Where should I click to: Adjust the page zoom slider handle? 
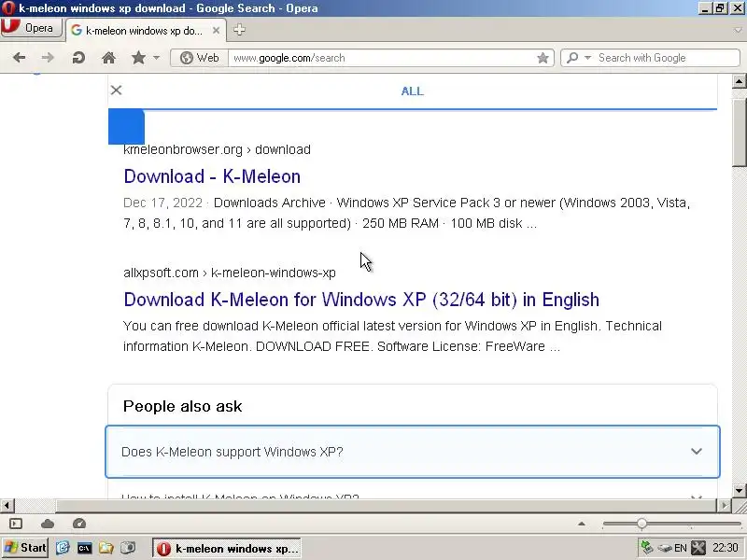[x=641, y=524]
